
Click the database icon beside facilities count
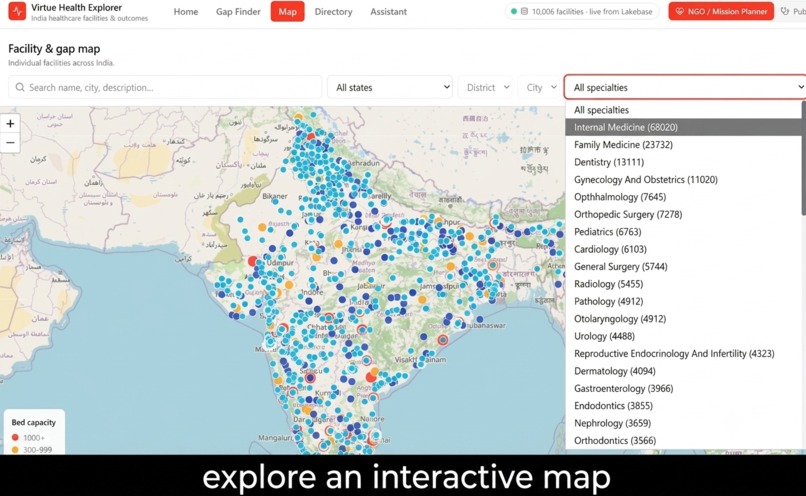tap(524, 11)
